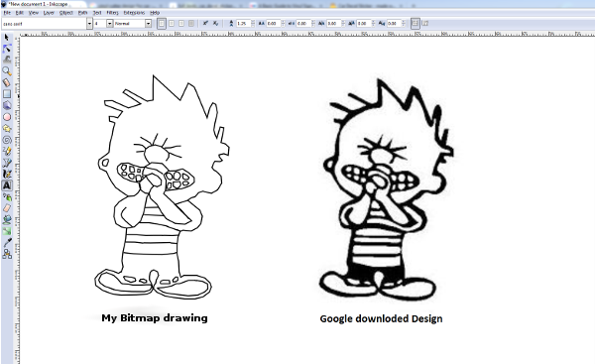
Task: Select the Pencil freehand tool
Action: pyautogui.click(x=7, y=151)
